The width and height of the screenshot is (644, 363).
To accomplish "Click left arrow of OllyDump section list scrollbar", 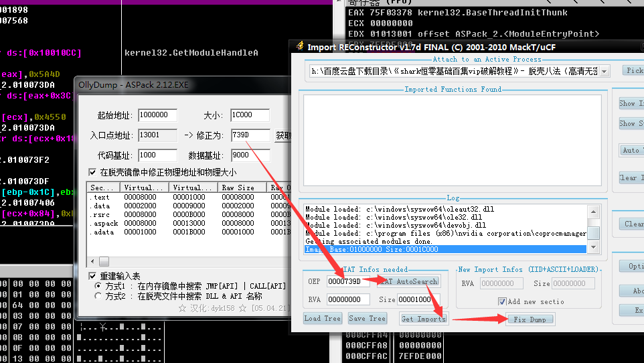I will point(92,261).
